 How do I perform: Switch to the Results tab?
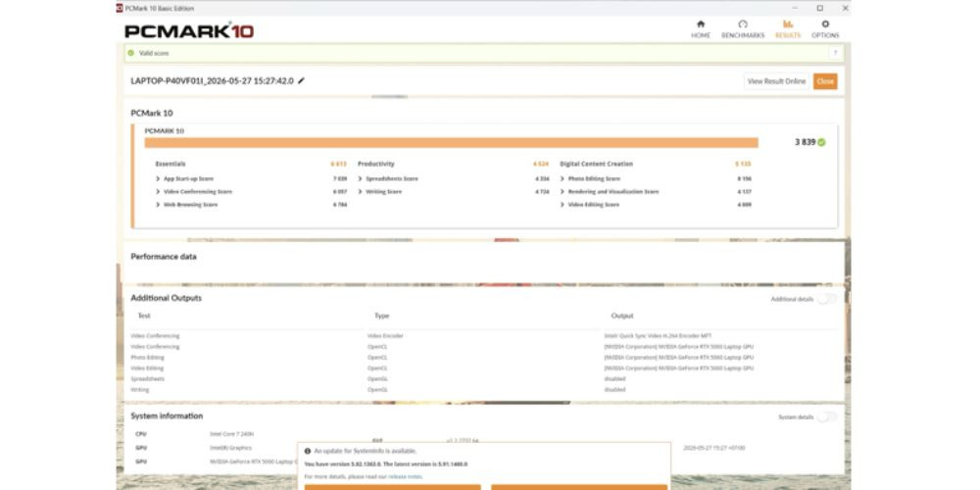[x=788, y=29]
